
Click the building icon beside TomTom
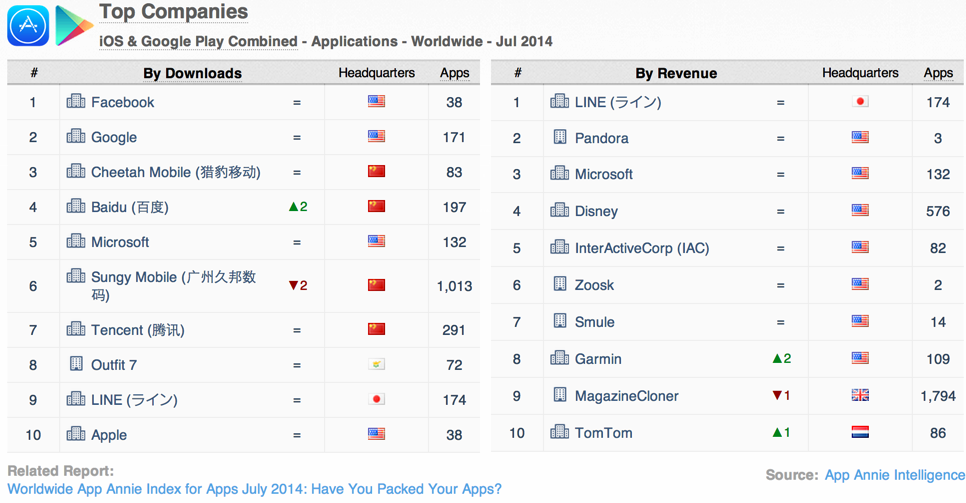pos(559,431)
